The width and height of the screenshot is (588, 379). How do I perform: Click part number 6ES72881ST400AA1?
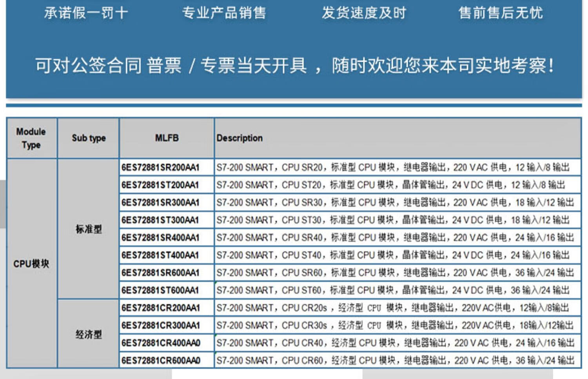pyautogui.click(x=160, y=255)
